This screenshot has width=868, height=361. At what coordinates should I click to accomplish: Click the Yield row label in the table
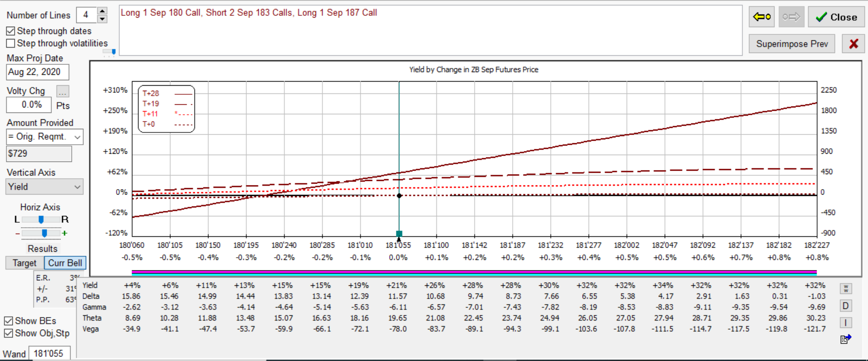click(x=90, y=285)
